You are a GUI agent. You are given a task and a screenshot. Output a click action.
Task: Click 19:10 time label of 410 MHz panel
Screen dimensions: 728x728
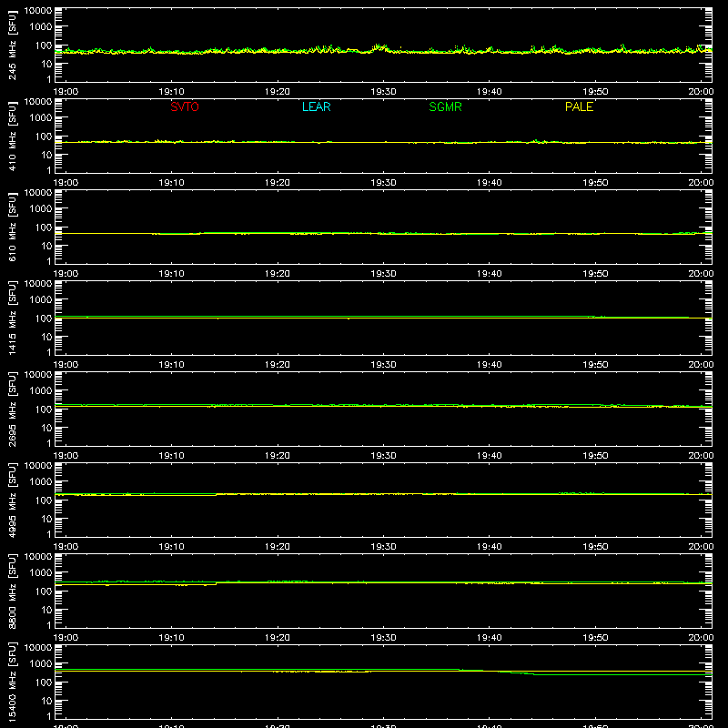(x=172, y=183)
